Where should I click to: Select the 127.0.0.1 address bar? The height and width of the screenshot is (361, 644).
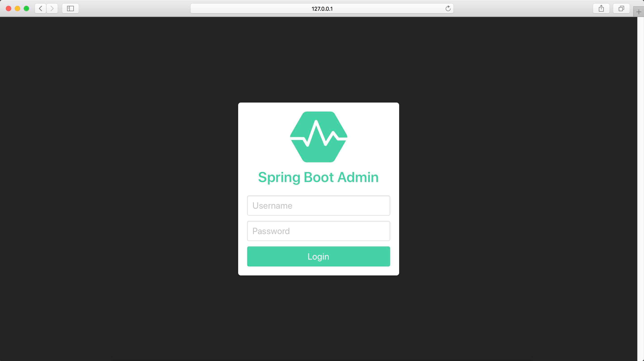(x=322, y=8)
